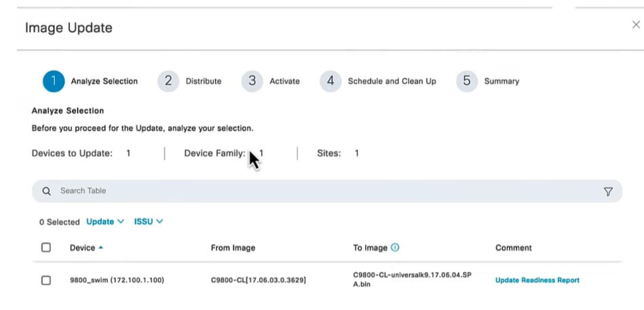Click the magnifier search icon
The image size is (644, 310).
tap(46, 191)
